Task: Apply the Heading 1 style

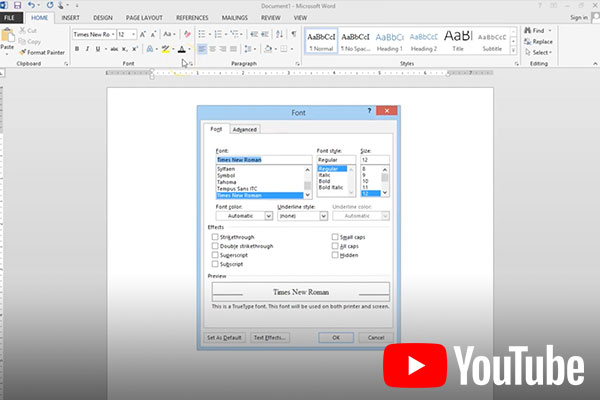Action: pyautogui.click(x=390, y=41)
